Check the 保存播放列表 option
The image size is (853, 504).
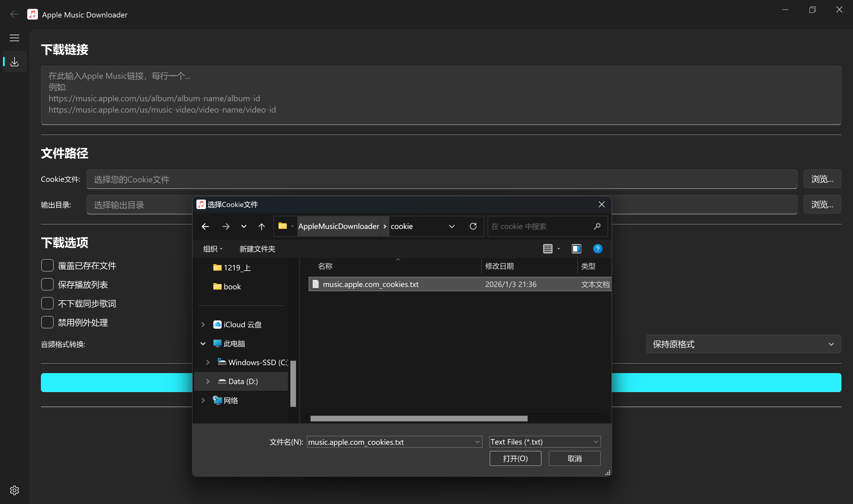click(47, 284)
